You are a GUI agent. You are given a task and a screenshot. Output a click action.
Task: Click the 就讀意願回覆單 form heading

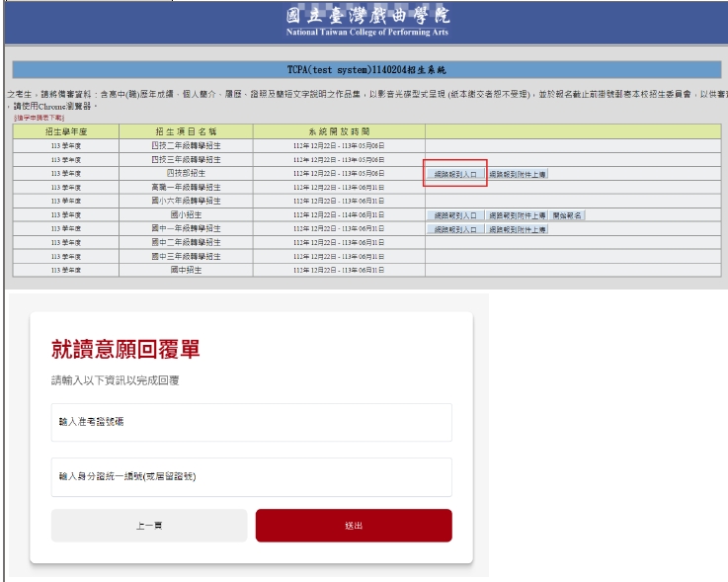(125, 350)
